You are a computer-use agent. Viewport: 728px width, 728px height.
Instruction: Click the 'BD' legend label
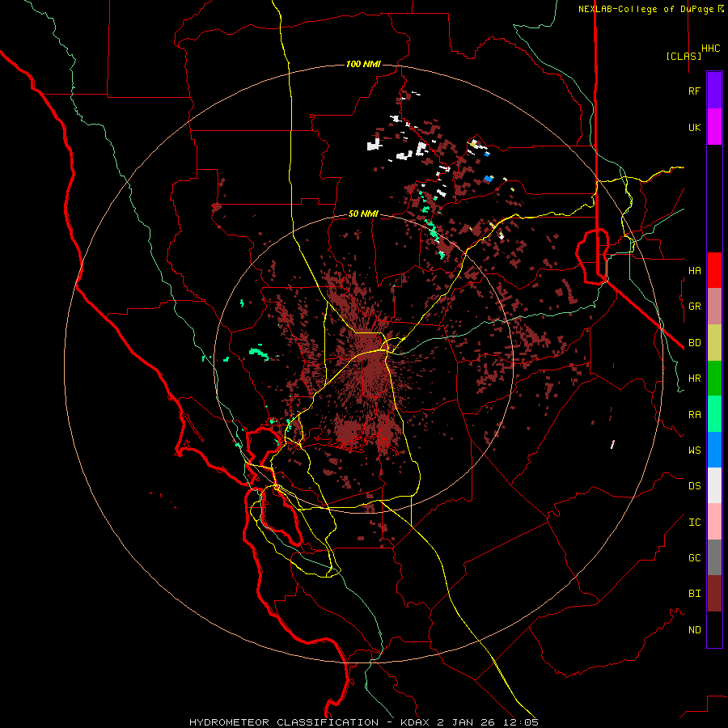tap(694, 343)
